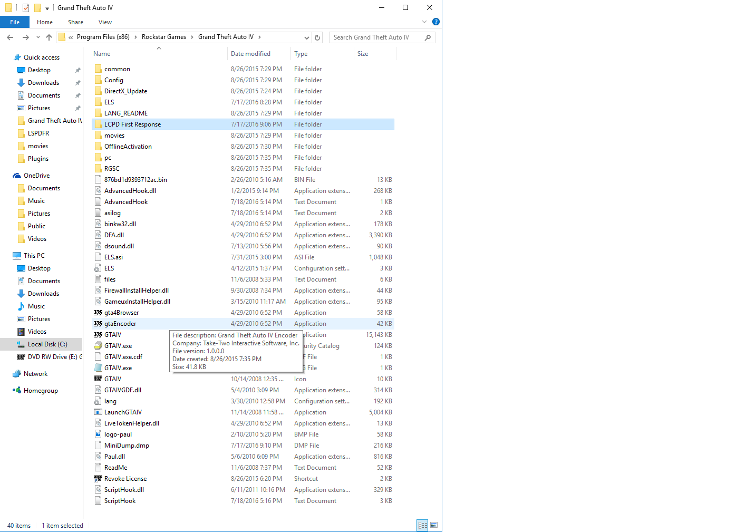Image resolution: width=756 pixels, height=532 pixels.
Task: Sort files by the Date modified column header
Action: tap(259, 54)
